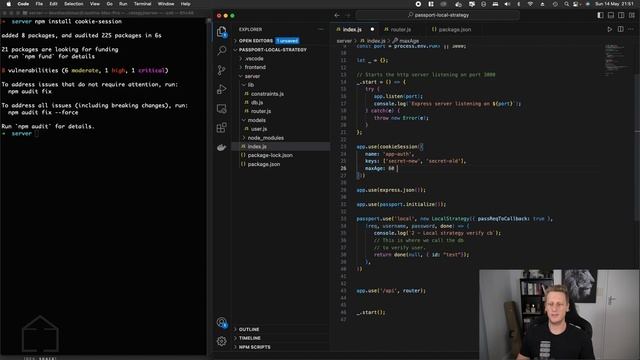The height and width of the screenshot is (360, 640).
Task: Open package.json in the explorer tree
Action: (264, 164)
